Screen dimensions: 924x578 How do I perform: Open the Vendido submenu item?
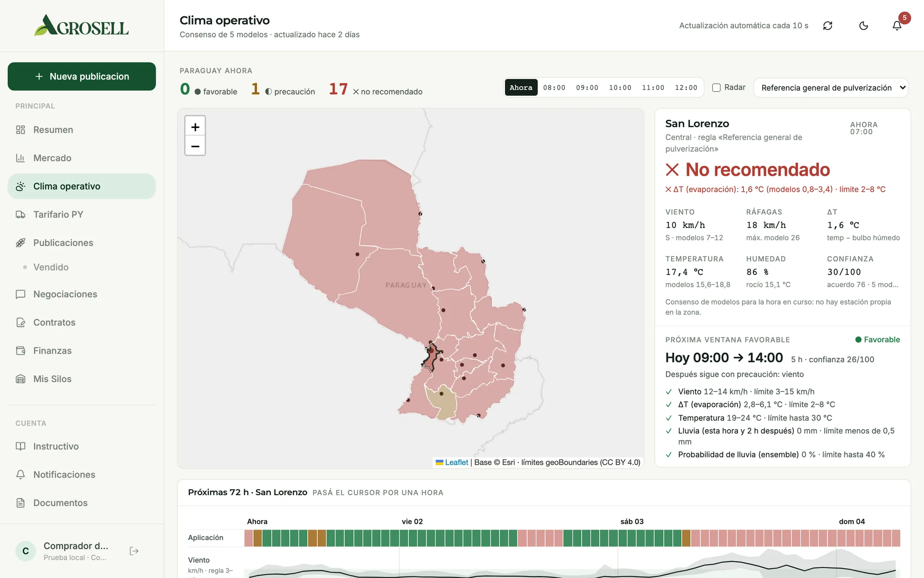51,267
